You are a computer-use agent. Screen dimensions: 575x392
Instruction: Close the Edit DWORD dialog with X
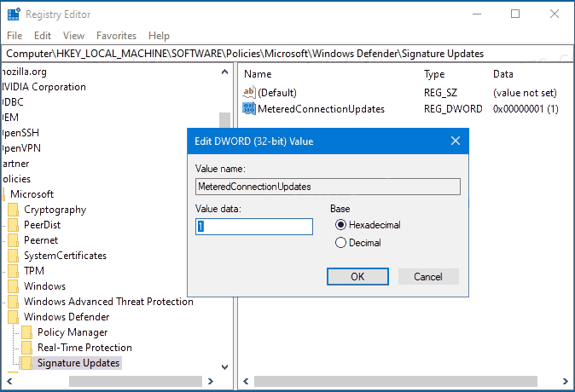[x=456, y=141]
